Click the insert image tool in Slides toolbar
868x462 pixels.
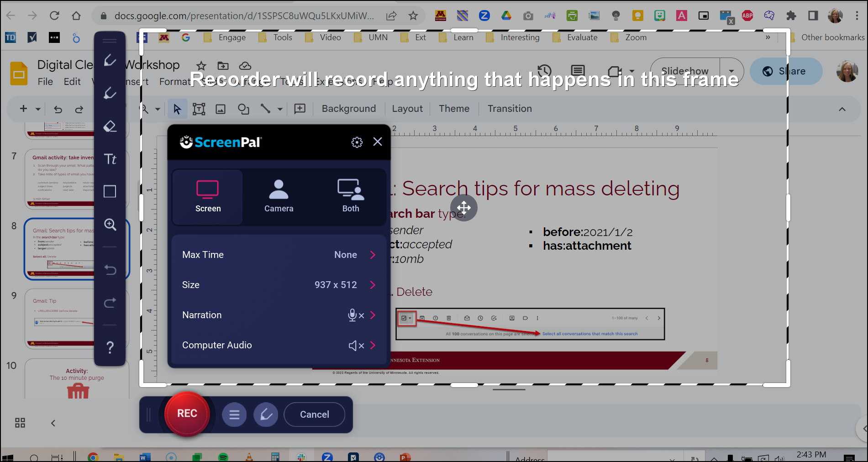click(x=221, y=109)
